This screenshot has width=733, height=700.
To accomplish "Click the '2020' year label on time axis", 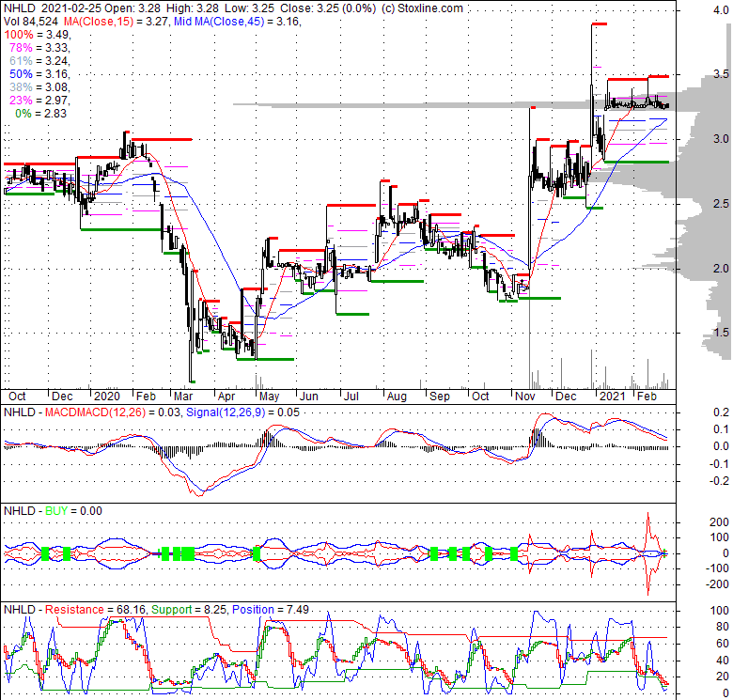I will pyautogui.click(x=107, y=397).
